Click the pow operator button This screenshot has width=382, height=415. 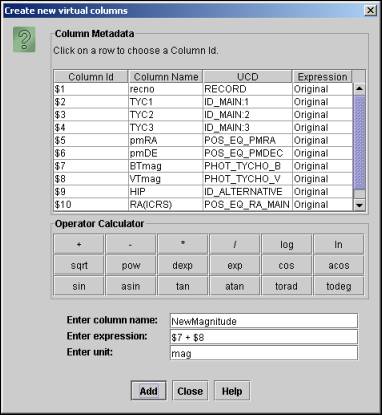(131, 265)
